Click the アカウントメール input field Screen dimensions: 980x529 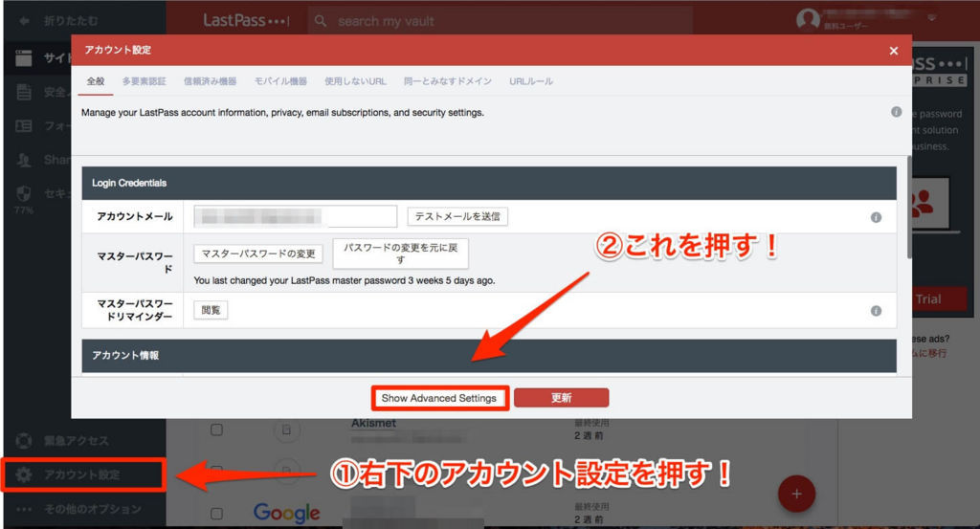[x=295, y=217]
